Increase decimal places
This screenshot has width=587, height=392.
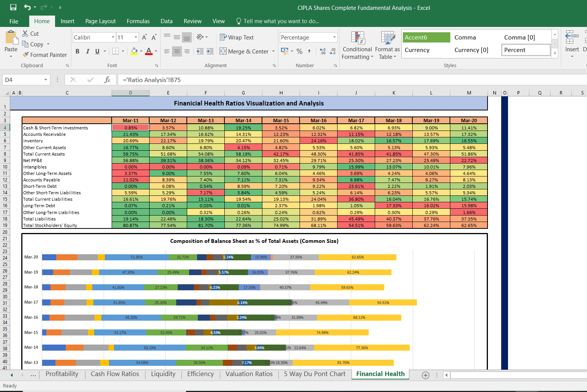point(323,51)
